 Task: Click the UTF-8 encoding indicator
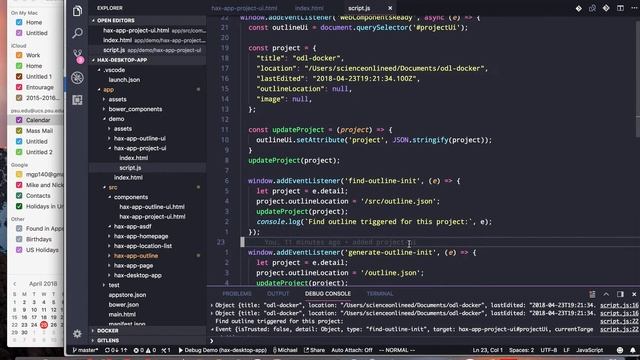549,350
